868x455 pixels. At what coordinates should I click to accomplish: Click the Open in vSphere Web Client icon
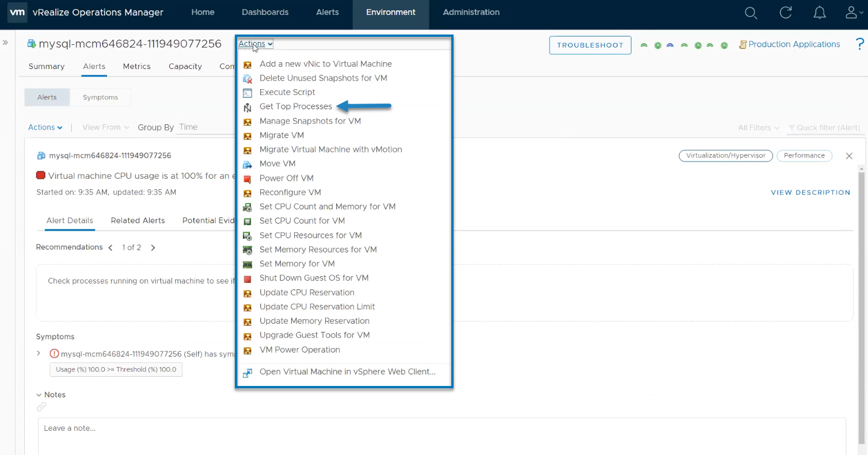click(248, 372)
